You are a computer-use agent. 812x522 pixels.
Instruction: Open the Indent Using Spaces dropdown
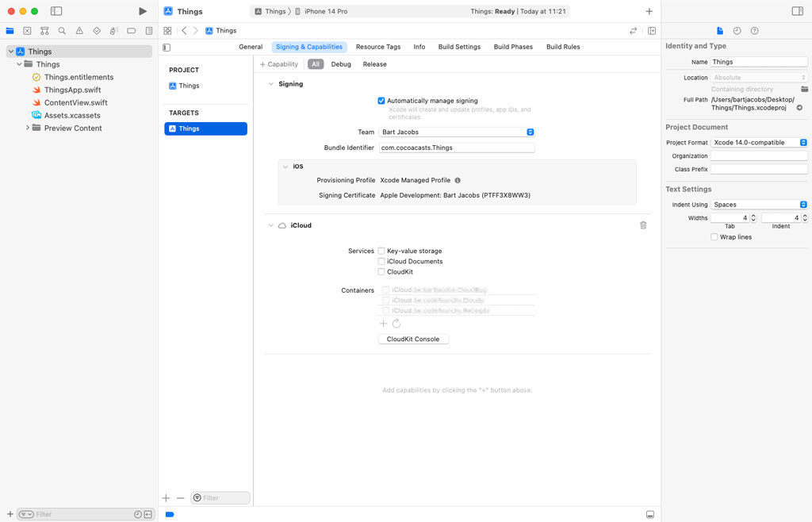(759, 205)
